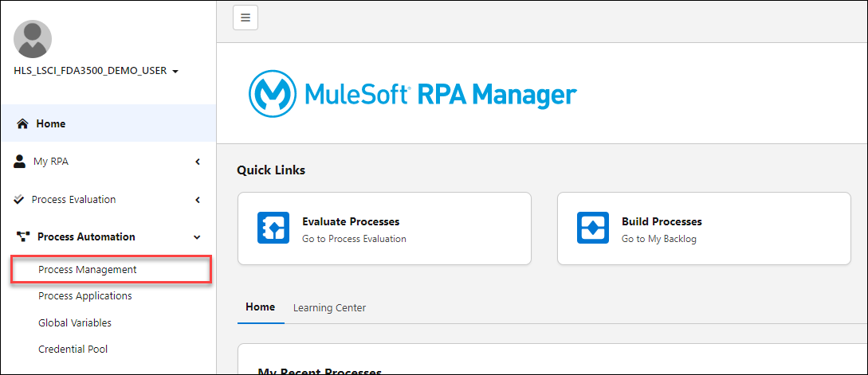Collapse the Process Automation section chevron
Viewport: 868px width, 375px height.
pyautogui.click(x=197, y=236)
